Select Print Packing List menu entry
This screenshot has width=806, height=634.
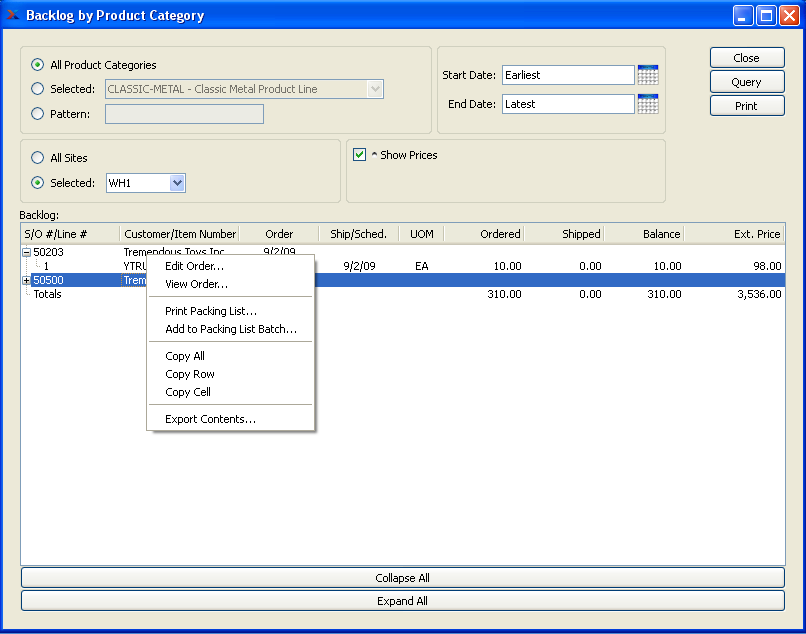click(211, 311)
